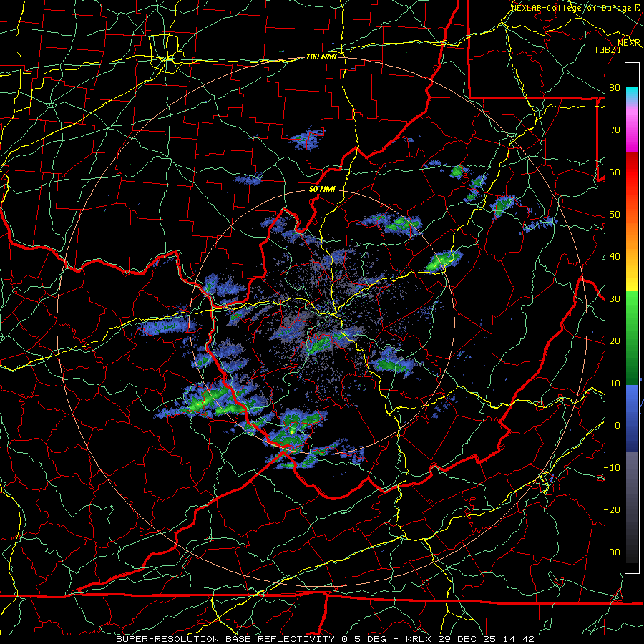The image size is (644, 644).
Task: Click the [dBZ] unit label
Action: point(608,49)
